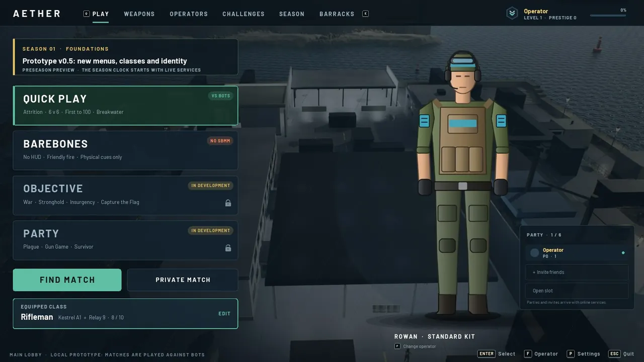Click IN DEVELOPMENT badge on PARTY card
Viewport: 644px width, 362px height.
point(210,231)
